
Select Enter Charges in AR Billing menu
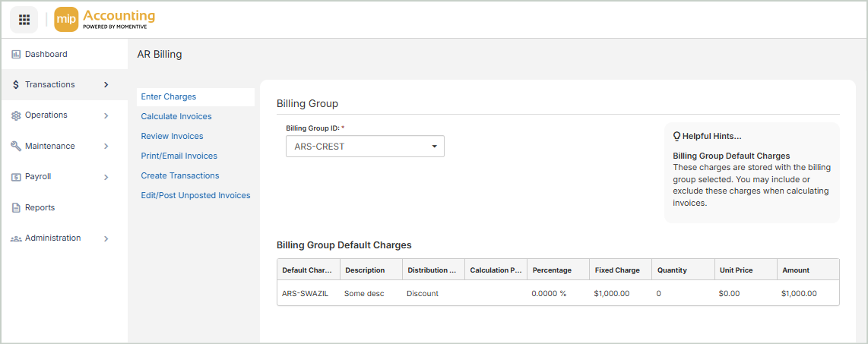point(169,97)
